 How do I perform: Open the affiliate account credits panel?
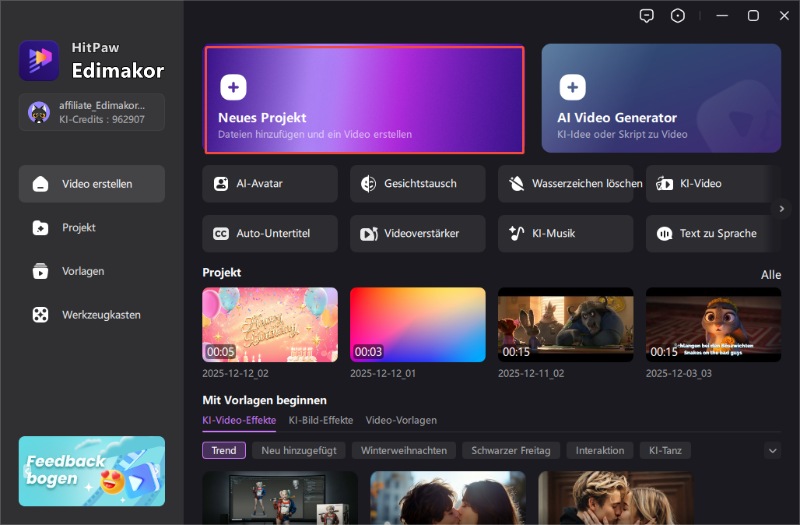coord(91,111)
